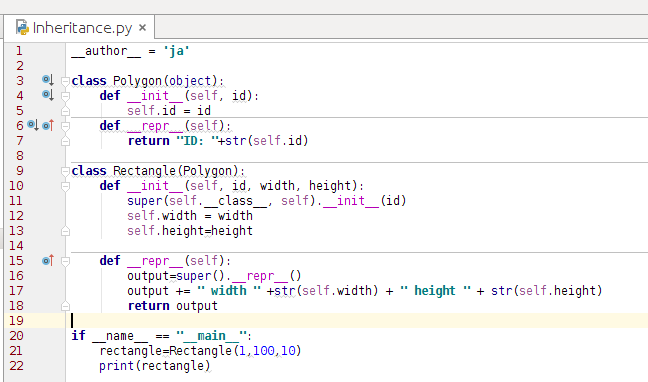Collapse Rectangle __init__ fold marker on line 10
Screen dimensions: 648x382
[x=65, y=186]
